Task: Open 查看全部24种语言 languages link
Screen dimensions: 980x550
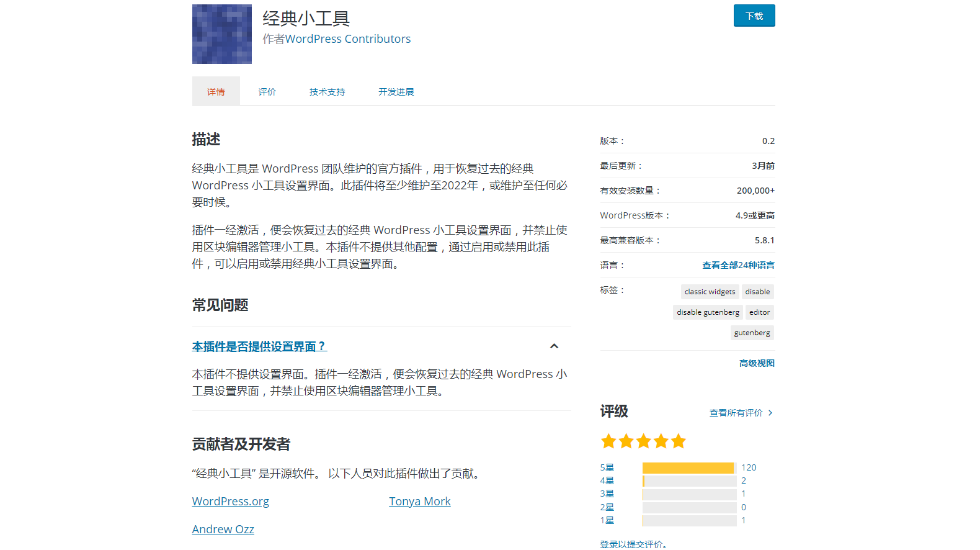Action: pyautogui.click(x=738, y=265)
